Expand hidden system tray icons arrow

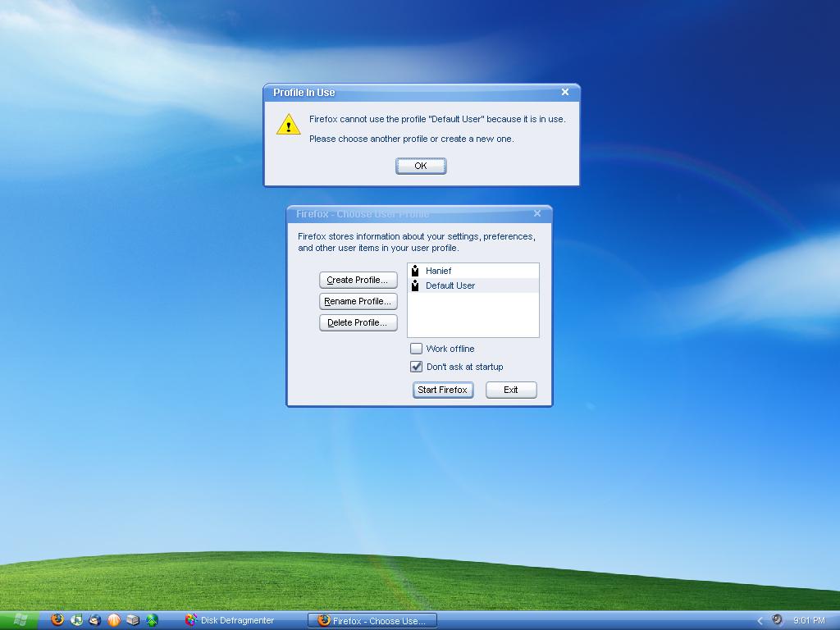760,620
